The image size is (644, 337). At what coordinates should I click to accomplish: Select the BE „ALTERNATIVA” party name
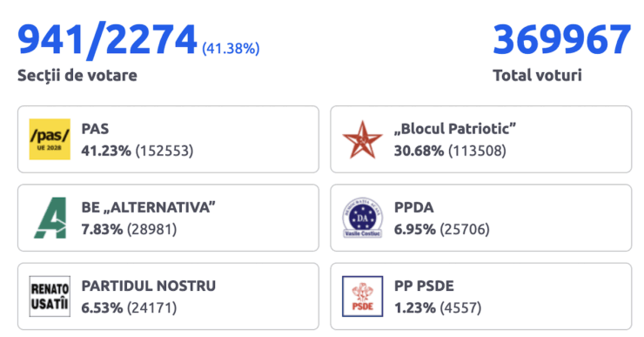point(148,207)
